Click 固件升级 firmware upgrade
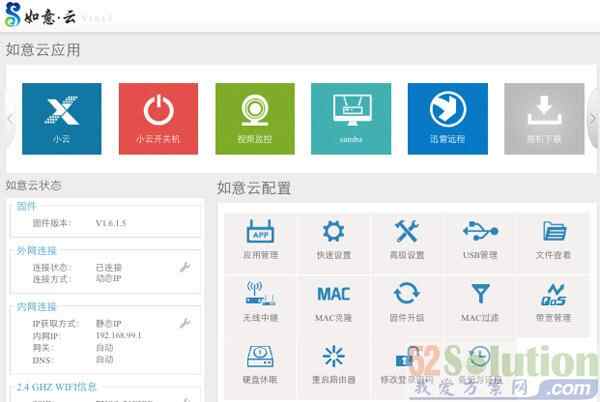 click(x=406, y=303)
